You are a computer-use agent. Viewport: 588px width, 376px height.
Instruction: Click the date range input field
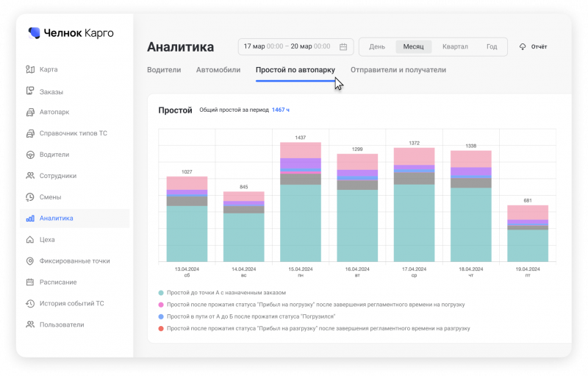coord(287,47)
